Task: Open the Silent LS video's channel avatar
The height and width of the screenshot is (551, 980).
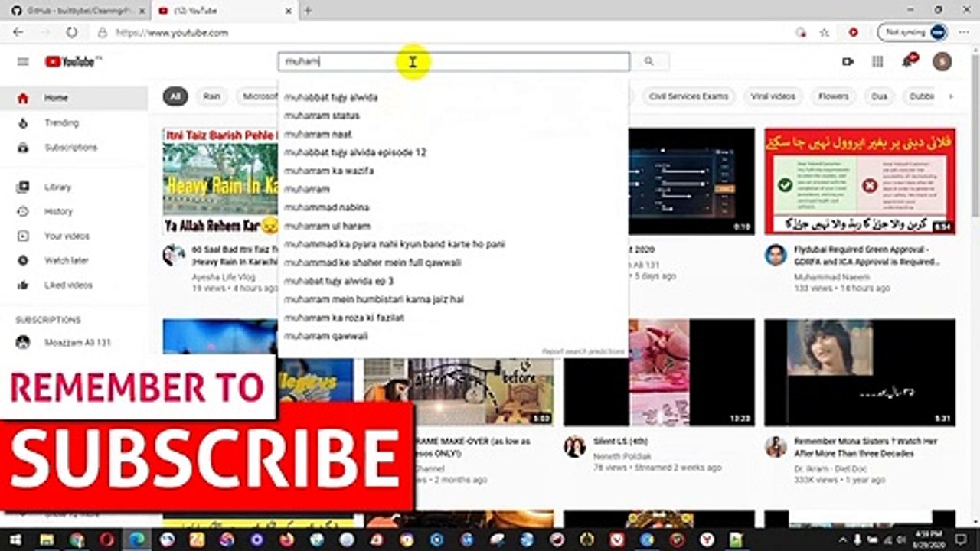Action: (575, 447)
